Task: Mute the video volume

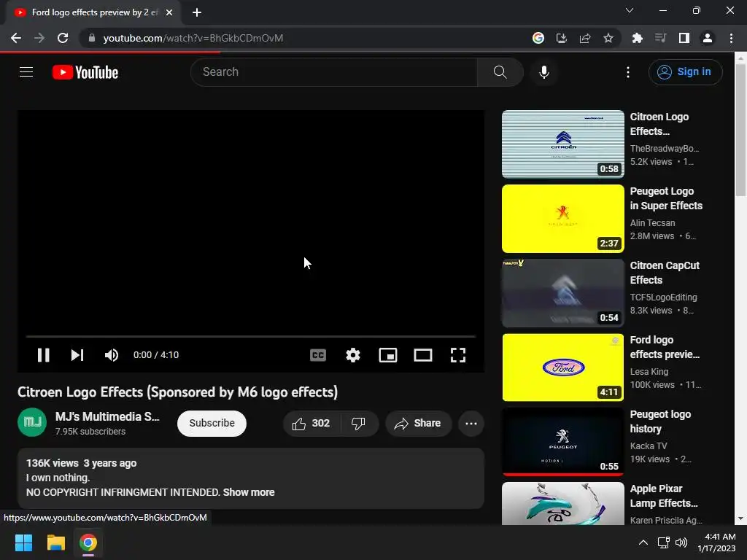Action: [112, 355]
